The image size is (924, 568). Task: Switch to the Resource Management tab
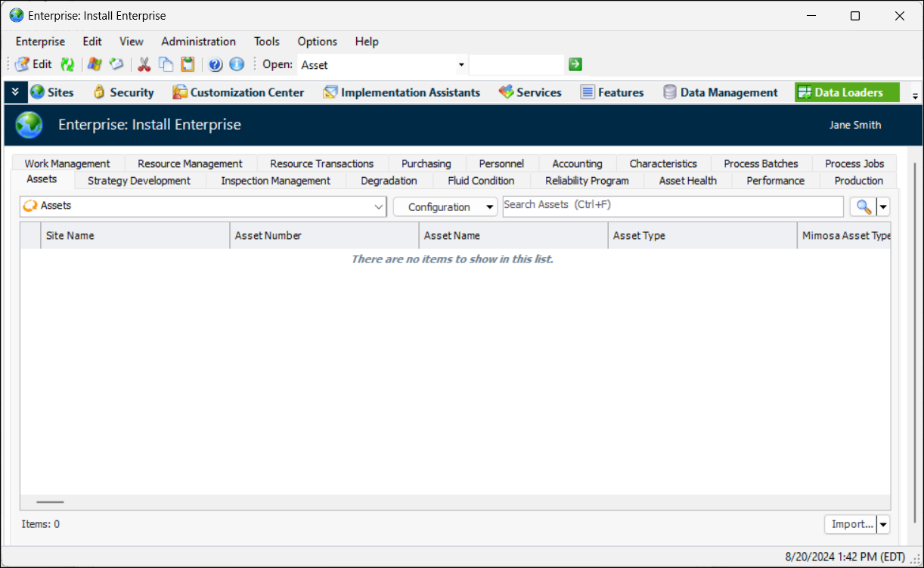coord(190,163)
